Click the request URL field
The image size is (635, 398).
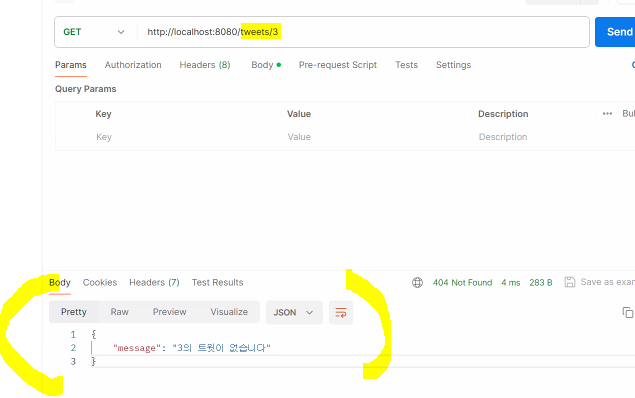[362, 32]
